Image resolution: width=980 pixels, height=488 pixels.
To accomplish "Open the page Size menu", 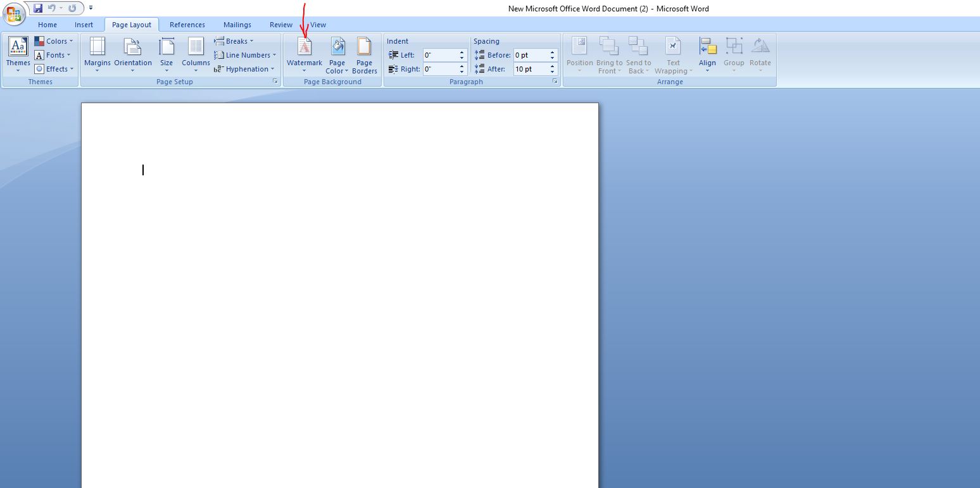I will (166, 54).
